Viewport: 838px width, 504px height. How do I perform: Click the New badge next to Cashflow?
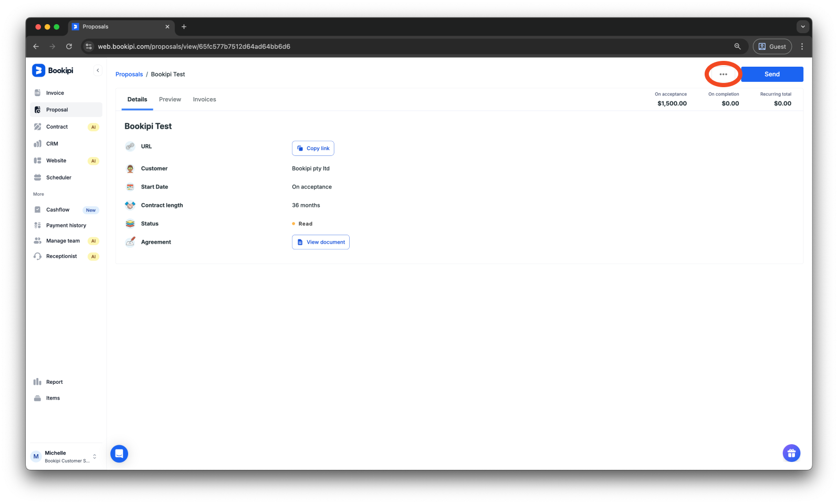click(91, 210)
